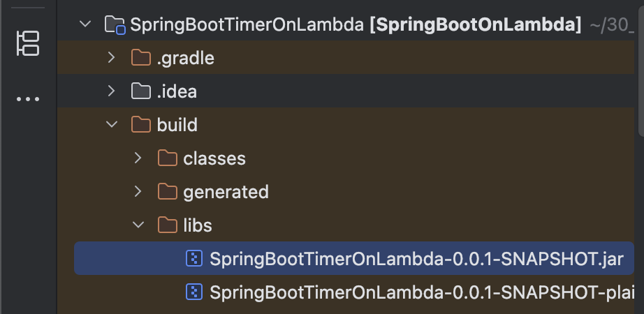
Task: Expand the classes folder chevron
Action: pos(138,158)
